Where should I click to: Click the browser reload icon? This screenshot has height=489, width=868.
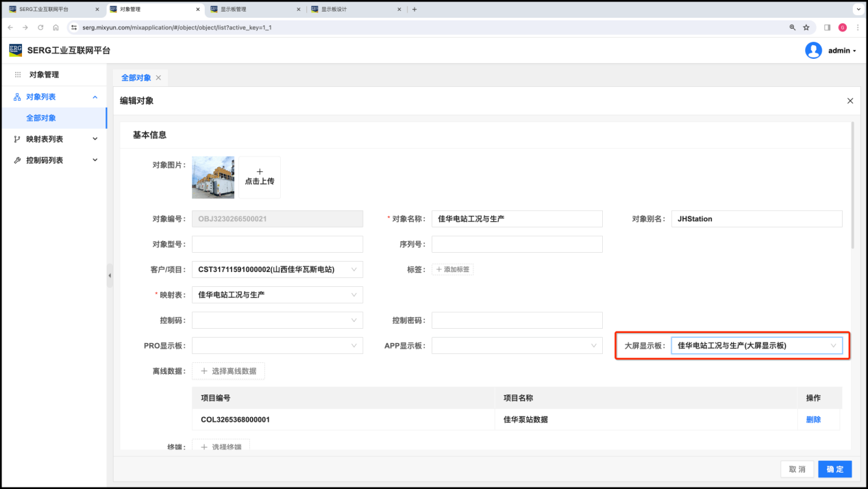[x=40, y=27]
